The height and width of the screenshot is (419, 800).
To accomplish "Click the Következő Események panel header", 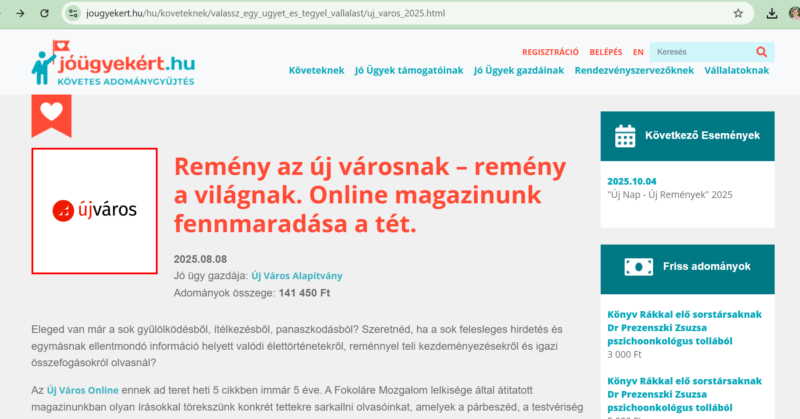I will click(x=687, y=136).
